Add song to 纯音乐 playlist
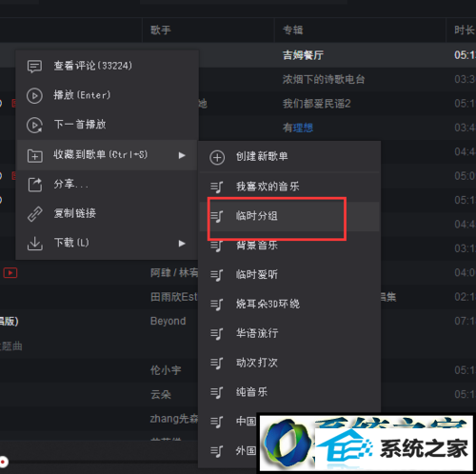 (x=289, y=392)
